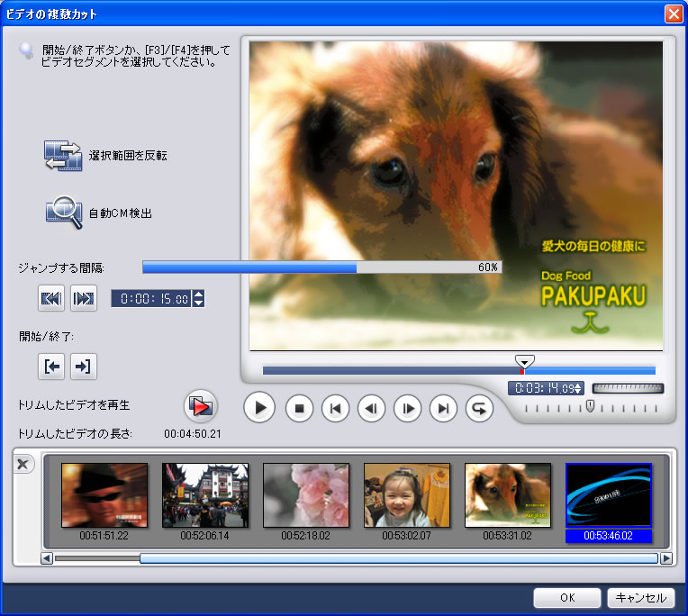Click the 選択範囲を反転 label text
The image size is (688, 616).
click(x=128, y=155)
